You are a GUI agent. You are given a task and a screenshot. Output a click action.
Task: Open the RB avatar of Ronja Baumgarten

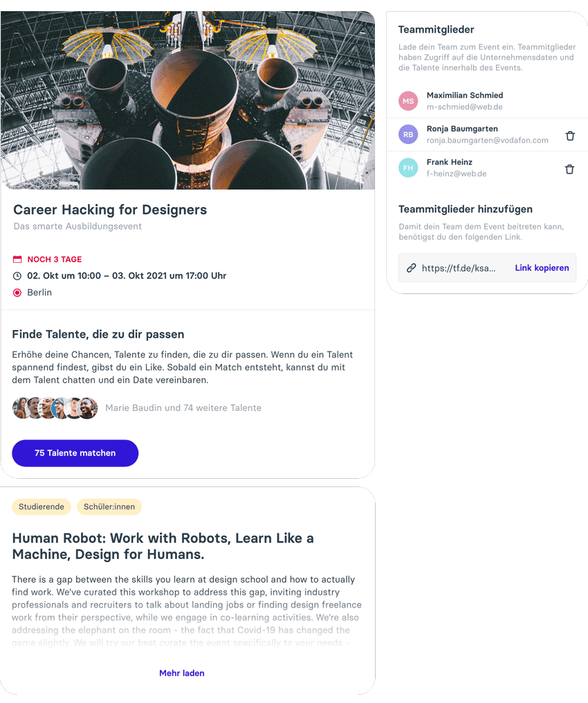[408, 134]
